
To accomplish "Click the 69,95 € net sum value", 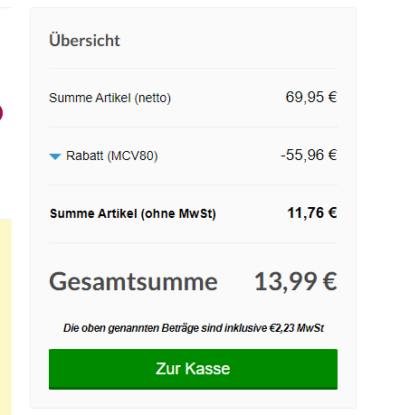I will (311, 97).
